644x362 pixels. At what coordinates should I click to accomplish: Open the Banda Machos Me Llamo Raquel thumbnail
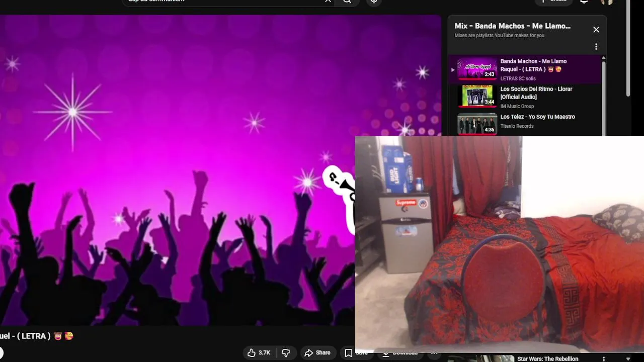[477, 69]
